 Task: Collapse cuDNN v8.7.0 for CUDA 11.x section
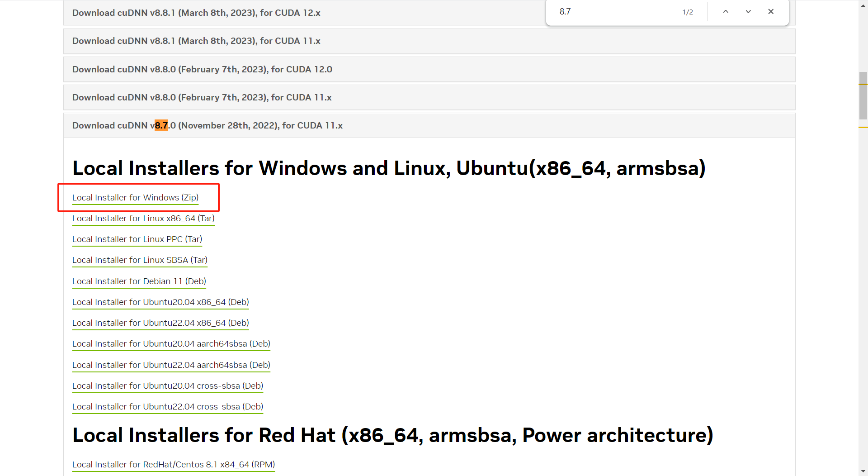[429, 125]
